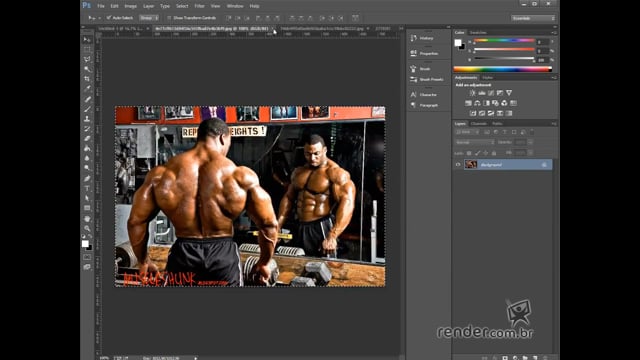This screenshot has height=360, width=640.
Task: Select the Magic Wand tool
Action: click(x=87, y=69)
